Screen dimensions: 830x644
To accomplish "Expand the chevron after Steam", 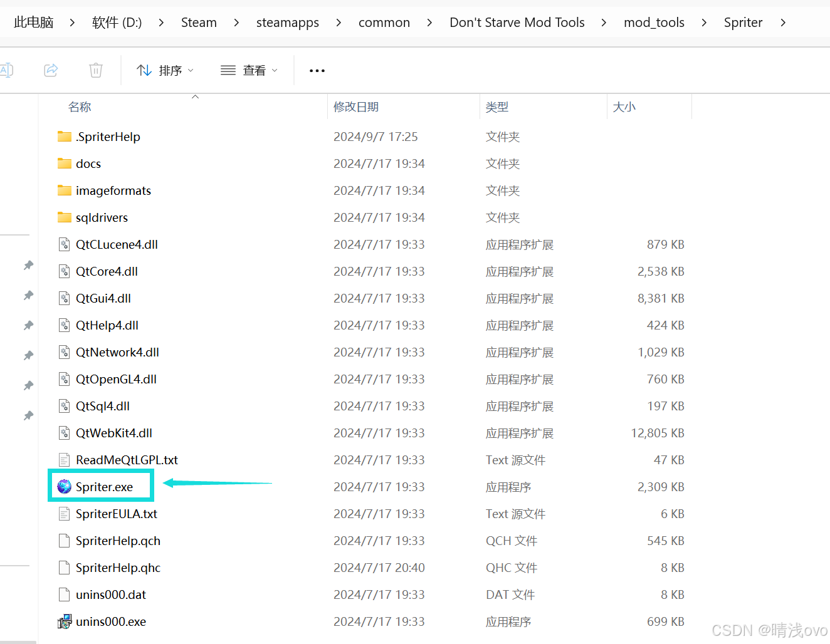I will pos(236,23).
